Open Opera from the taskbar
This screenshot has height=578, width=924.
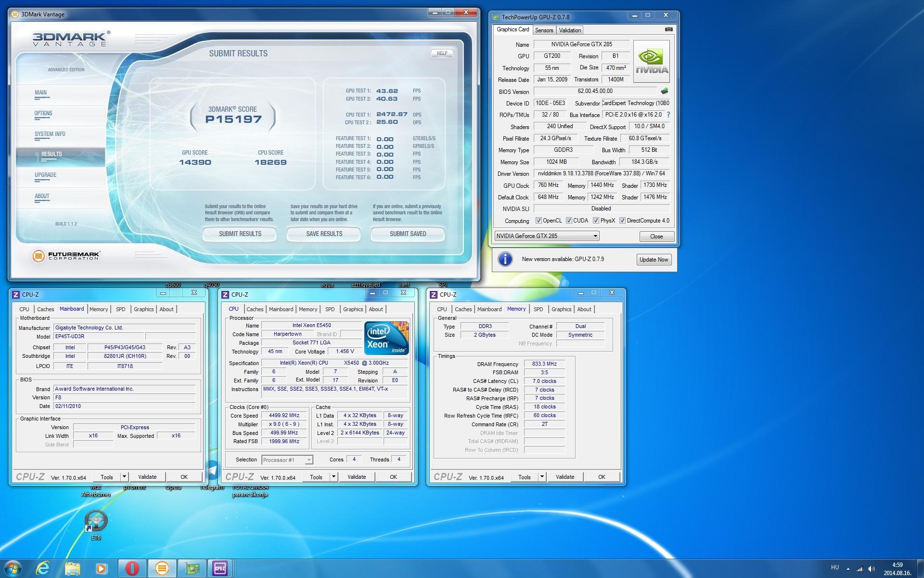pyautogui.click(x=132, y=568)
